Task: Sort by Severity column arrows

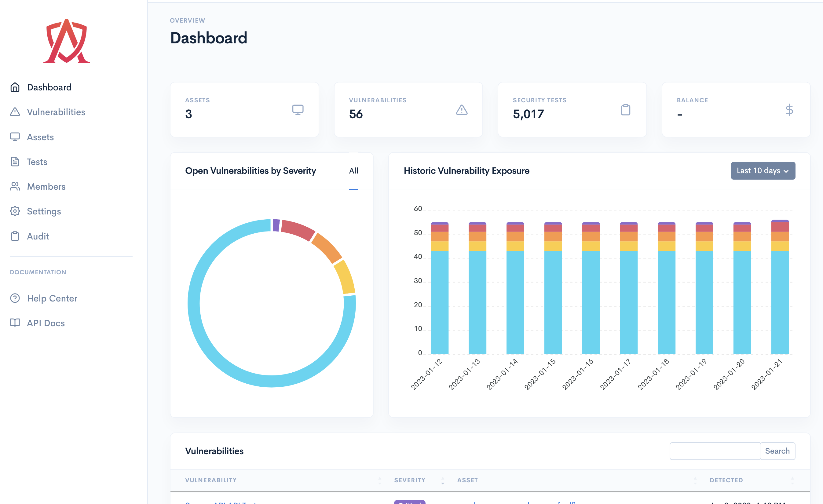Action: click(x=443, y=480)
